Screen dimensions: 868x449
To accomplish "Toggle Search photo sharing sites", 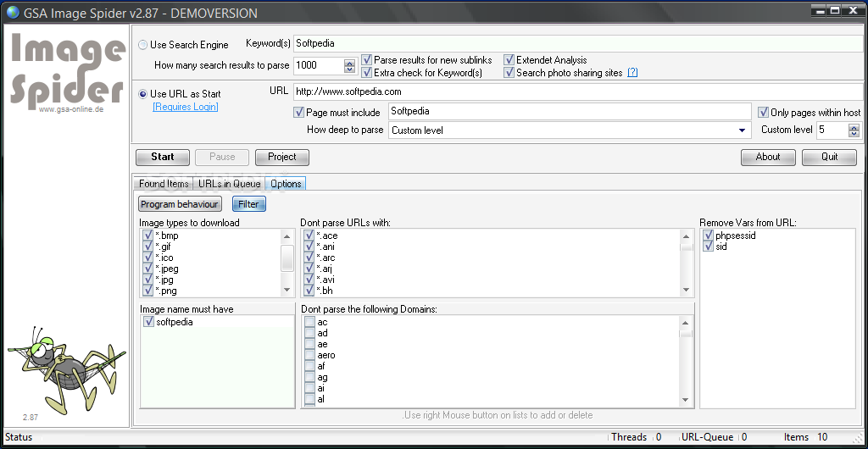I will point(509,73).
